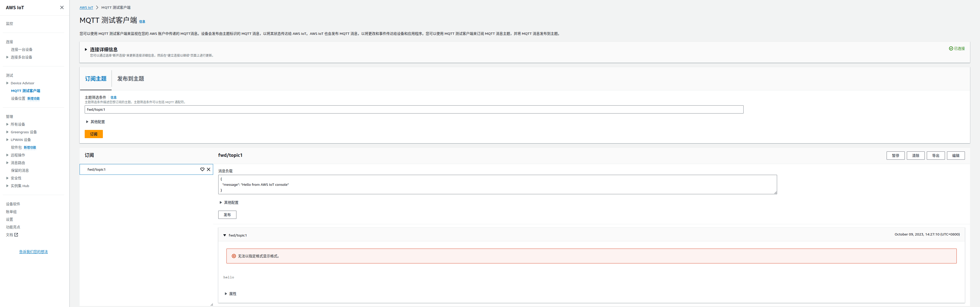Image resolution: width=980 pixels, height=307 pixels.
Task: Click the topic filter input field
Action: click(x=413, y=110)
